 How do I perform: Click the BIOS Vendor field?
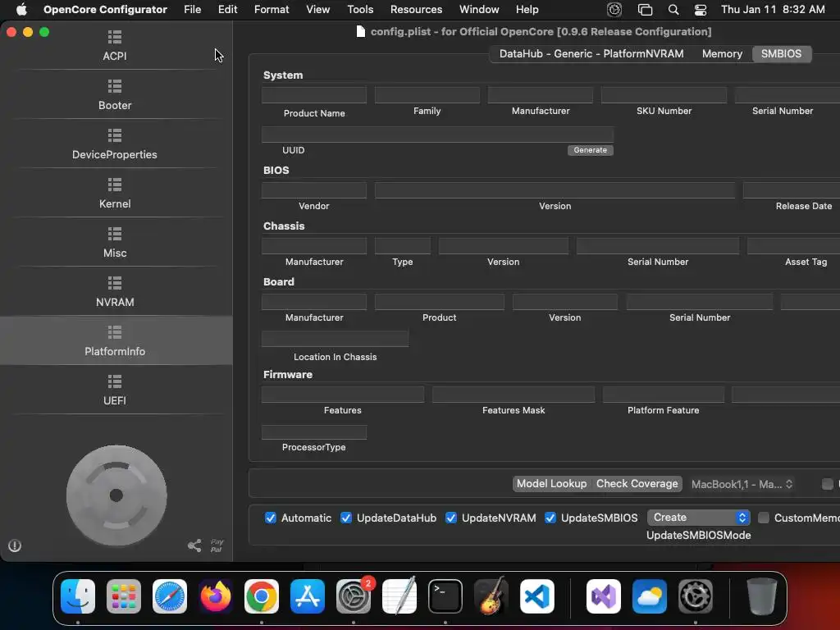314,190
